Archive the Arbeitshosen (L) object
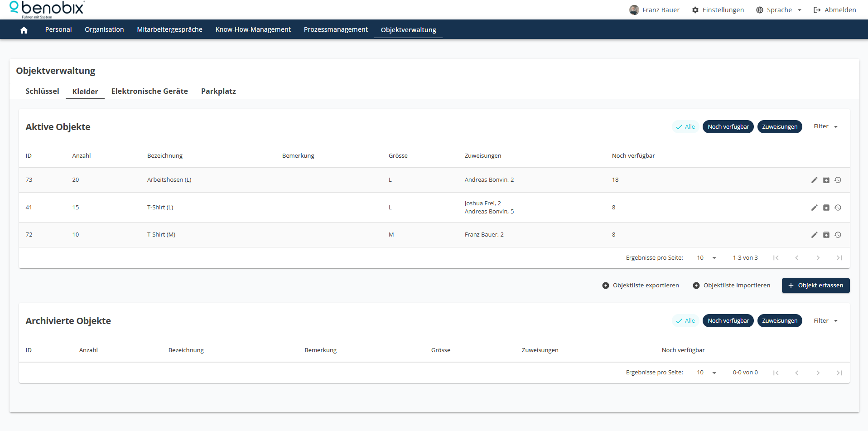This screenshot has height=431, width=868. 826,180
